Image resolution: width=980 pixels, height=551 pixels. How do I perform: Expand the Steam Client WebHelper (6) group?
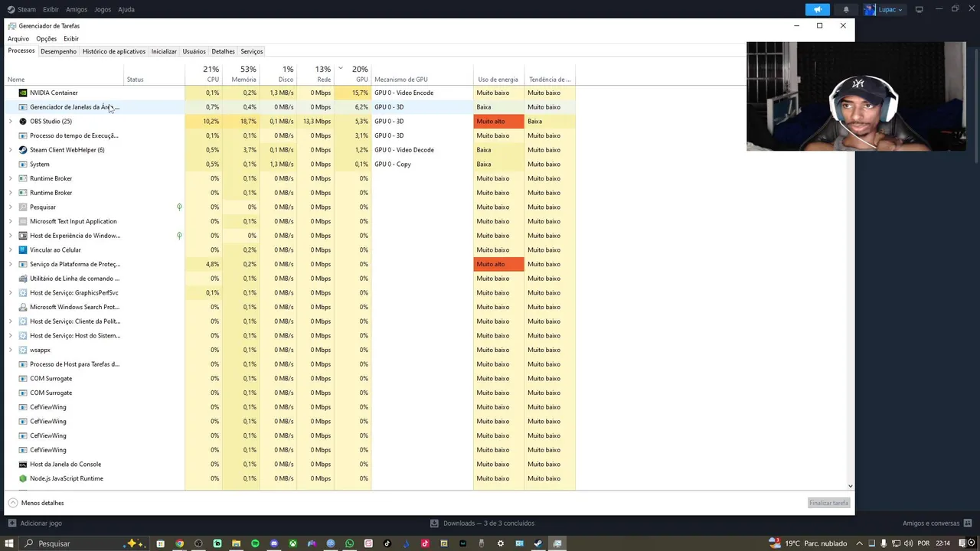click(x=10, y=150)
